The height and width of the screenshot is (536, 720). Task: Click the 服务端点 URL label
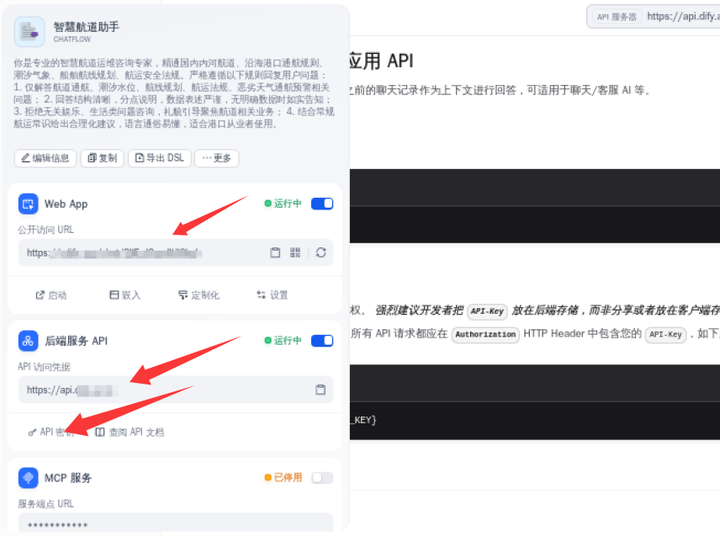[x=46, y=504]
